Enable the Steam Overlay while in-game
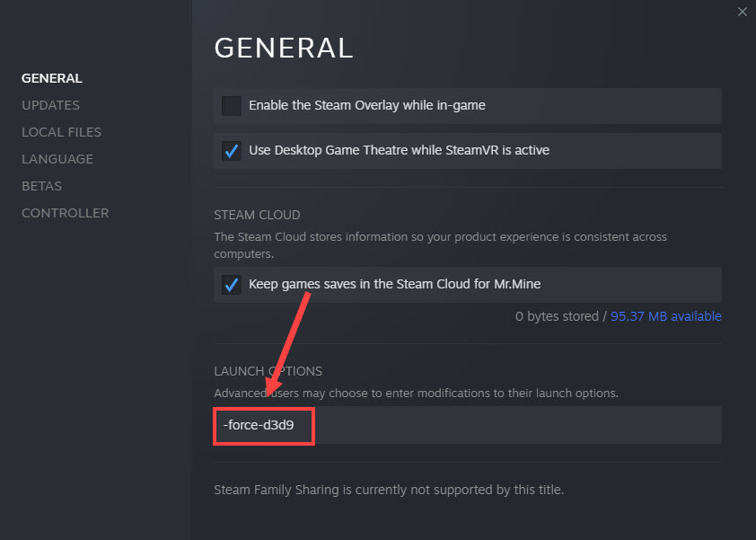 click(231, 106)
